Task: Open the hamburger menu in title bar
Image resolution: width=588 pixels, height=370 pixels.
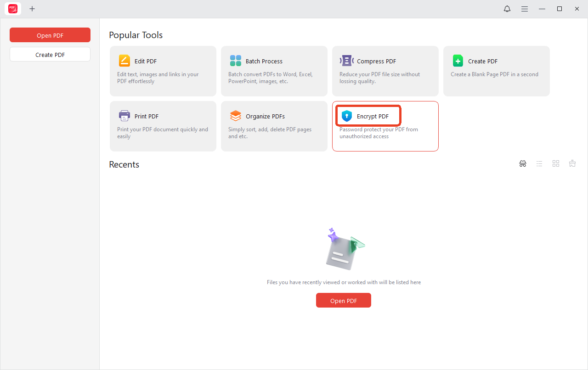Action: point(524,9)
